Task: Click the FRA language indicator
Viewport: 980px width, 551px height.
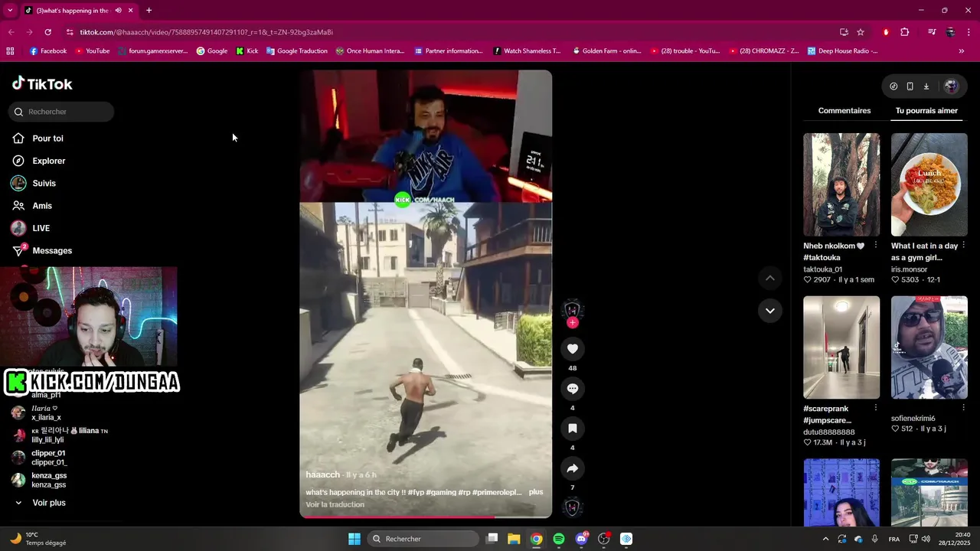Action: [894, 539]
